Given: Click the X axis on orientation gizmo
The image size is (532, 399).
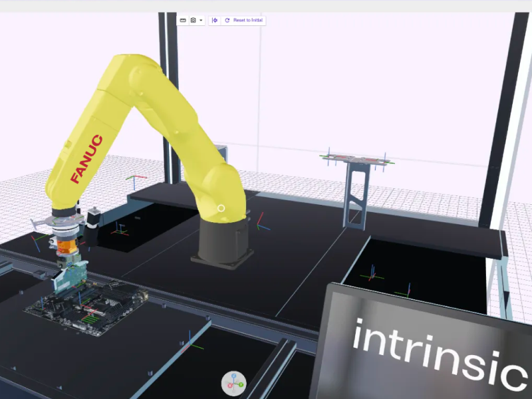Looking at the screenshot, I should point(229,386).
